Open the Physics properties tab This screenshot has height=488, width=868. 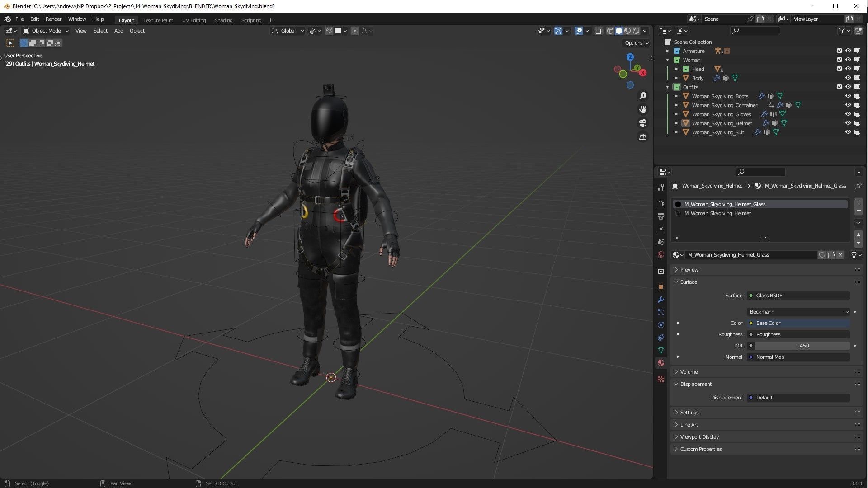(x=661, y=325)
